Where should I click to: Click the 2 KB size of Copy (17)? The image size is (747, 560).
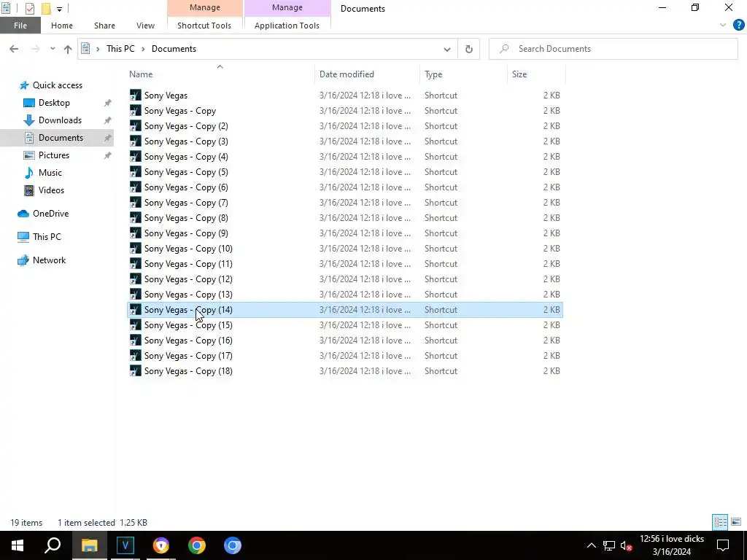coord(551,356)
